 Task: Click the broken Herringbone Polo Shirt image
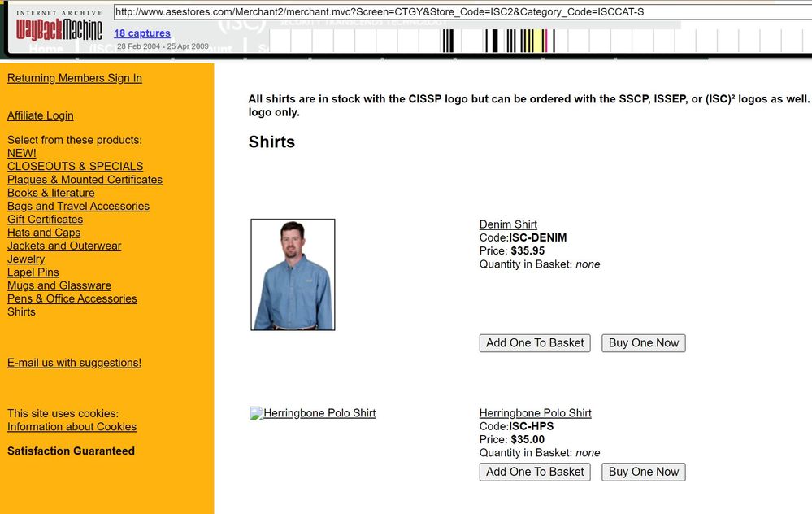(x=313, y=413)
